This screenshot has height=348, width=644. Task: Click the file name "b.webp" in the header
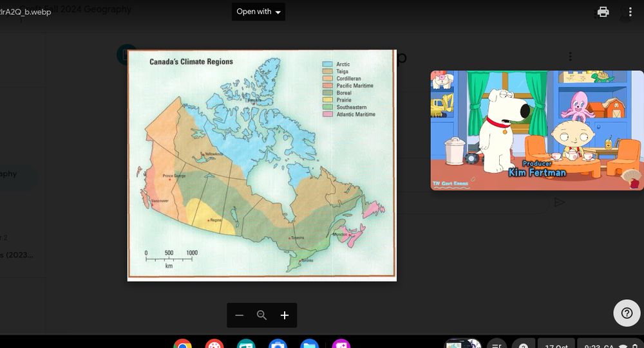26,12
